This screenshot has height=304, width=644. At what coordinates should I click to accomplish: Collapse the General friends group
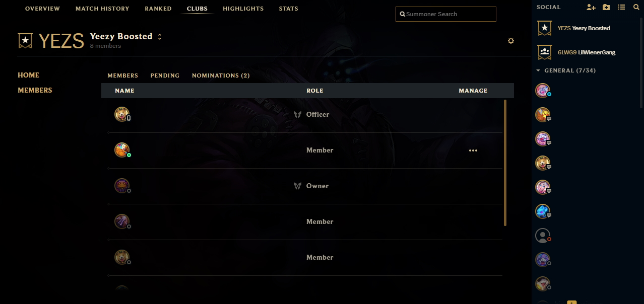click(x=539, y=70)
